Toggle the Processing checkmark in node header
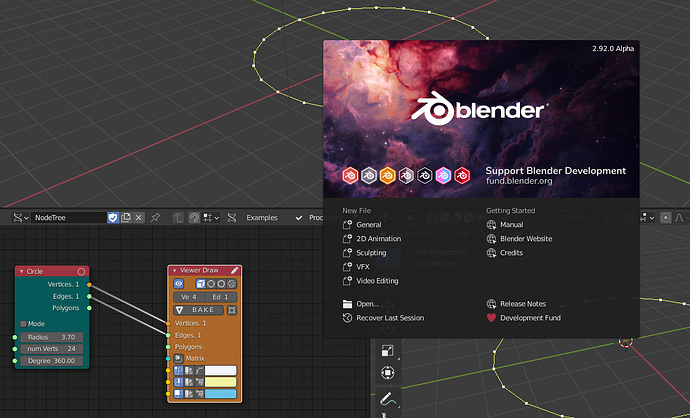This screenshot has height=418, width=690. click(299, 218)
